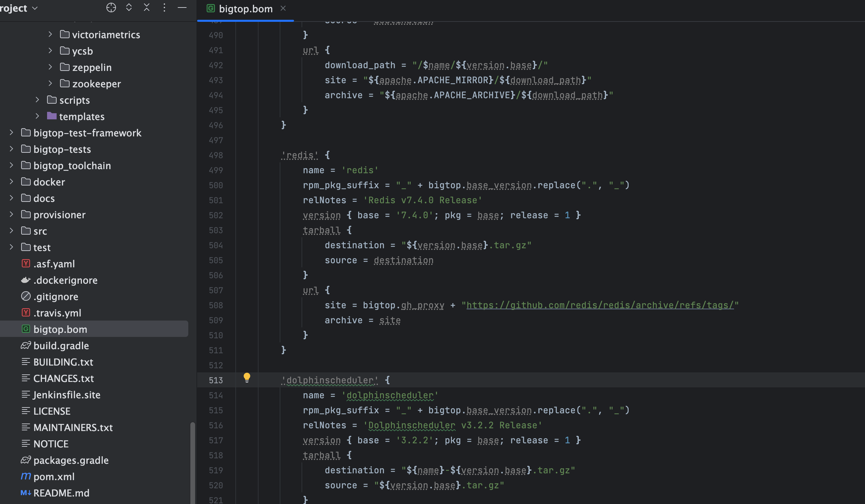
Task: Select provisioner folder name in tree
Action: coord(59,215)
